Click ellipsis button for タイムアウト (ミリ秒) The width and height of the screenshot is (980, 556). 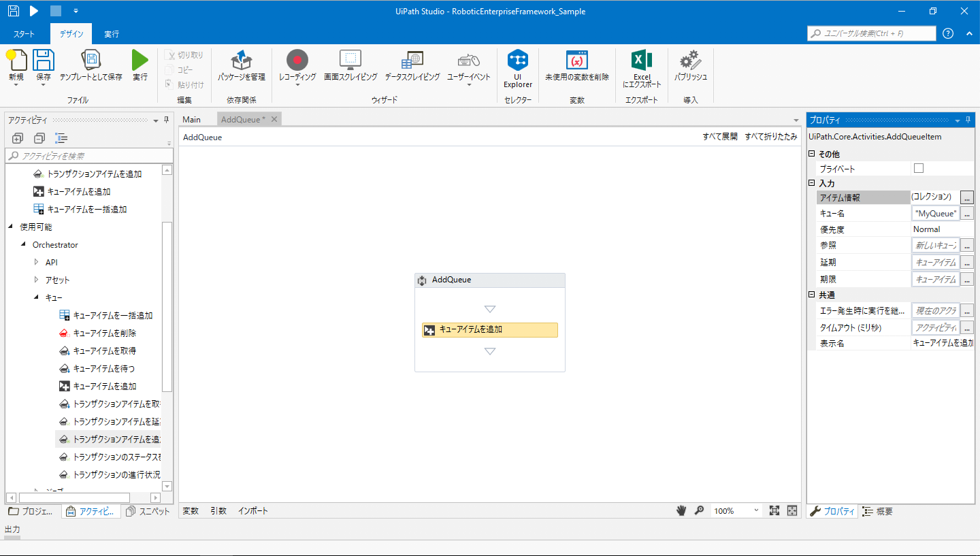[x=967, y=327]
